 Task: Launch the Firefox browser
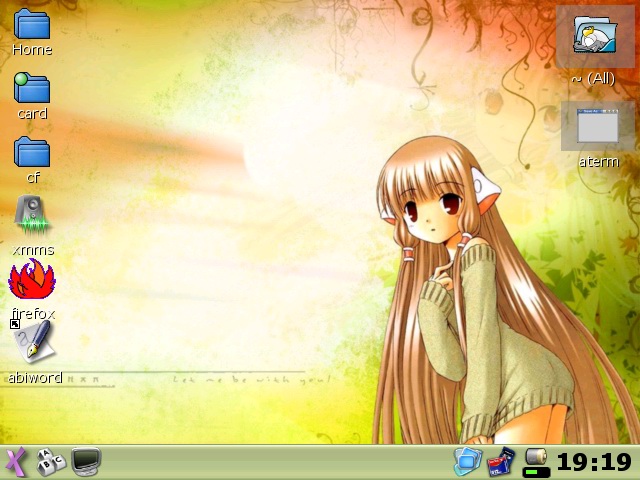coord(32,280)
